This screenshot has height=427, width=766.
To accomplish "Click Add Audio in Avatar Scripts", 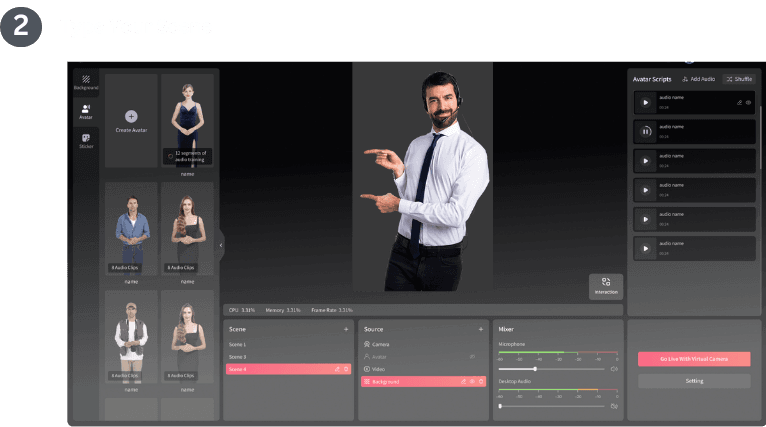I will pos(699,78).
